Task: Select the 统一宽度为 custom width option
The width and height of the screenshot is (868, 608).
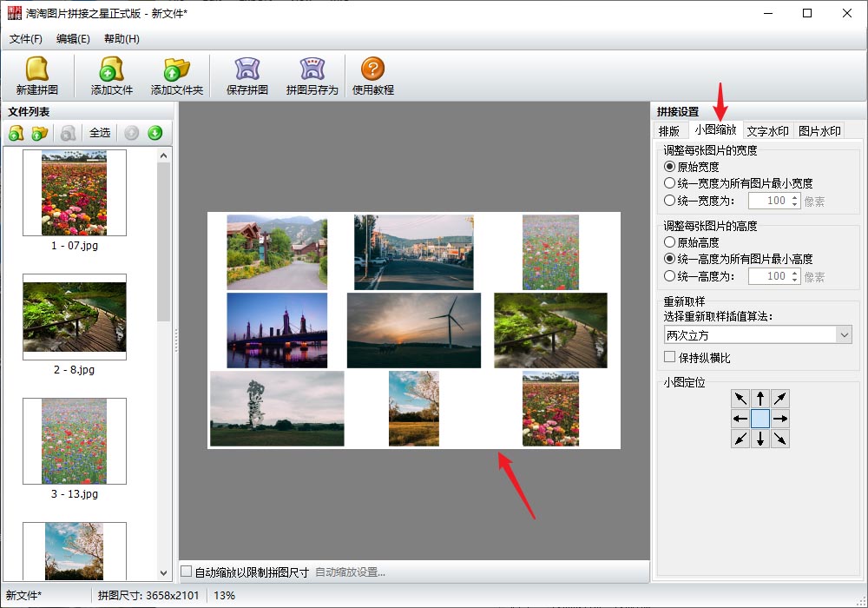Action: 700,201
